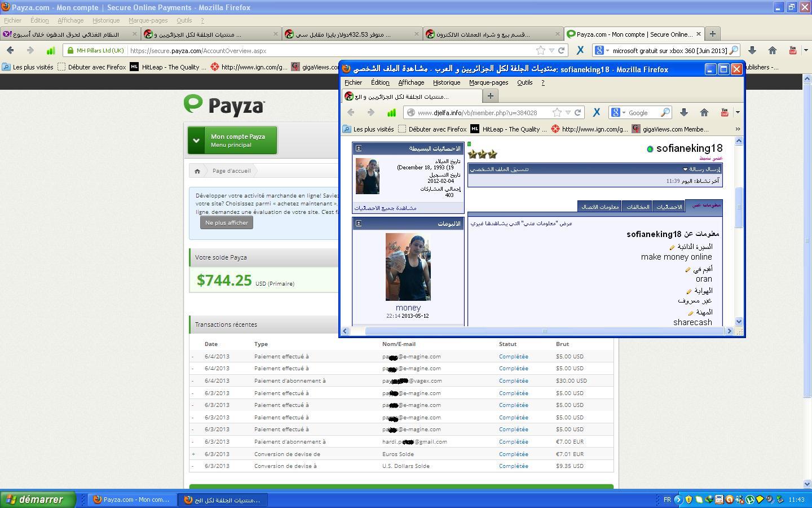Switch to المخالفات profile tab
812x508 pixels.
(x=638, y=207)
